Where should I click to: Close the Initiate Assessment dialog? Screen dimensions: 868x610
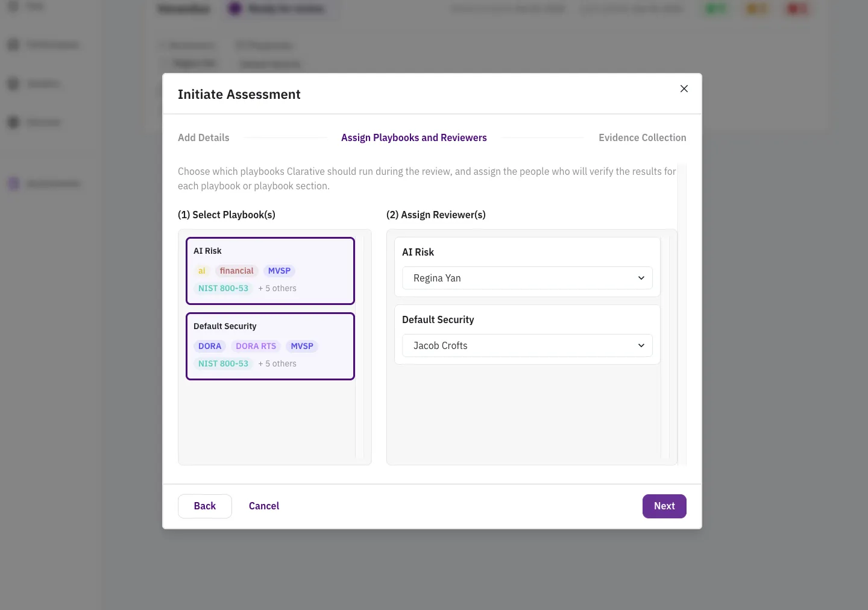(x=684, y=89)
